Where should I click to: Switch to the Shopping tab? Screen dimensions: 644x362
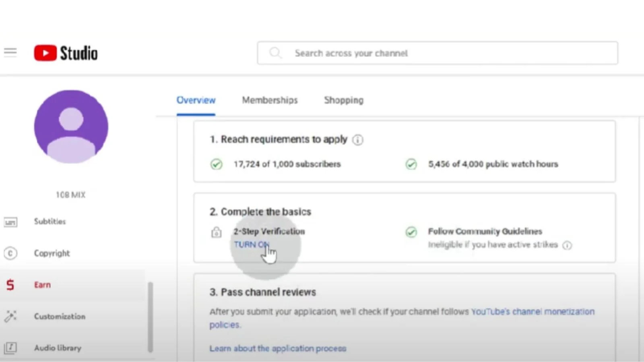point(344,100)
